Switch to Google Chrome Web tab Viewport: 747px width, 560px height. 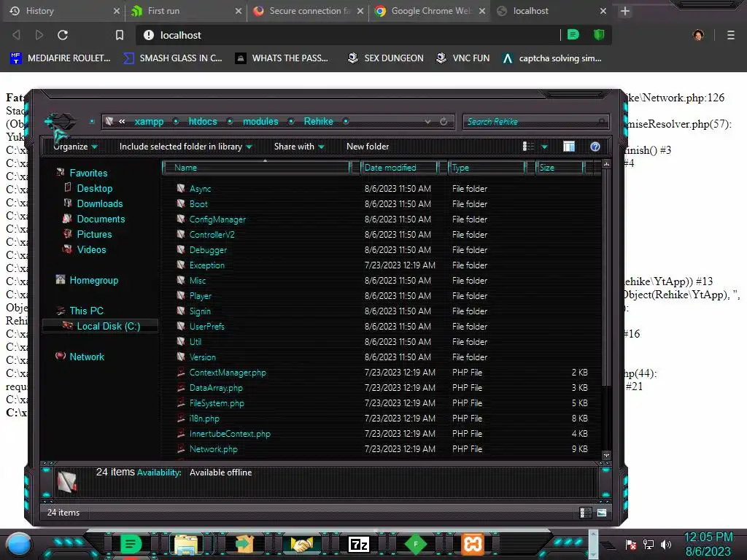[x=430, y=11]
